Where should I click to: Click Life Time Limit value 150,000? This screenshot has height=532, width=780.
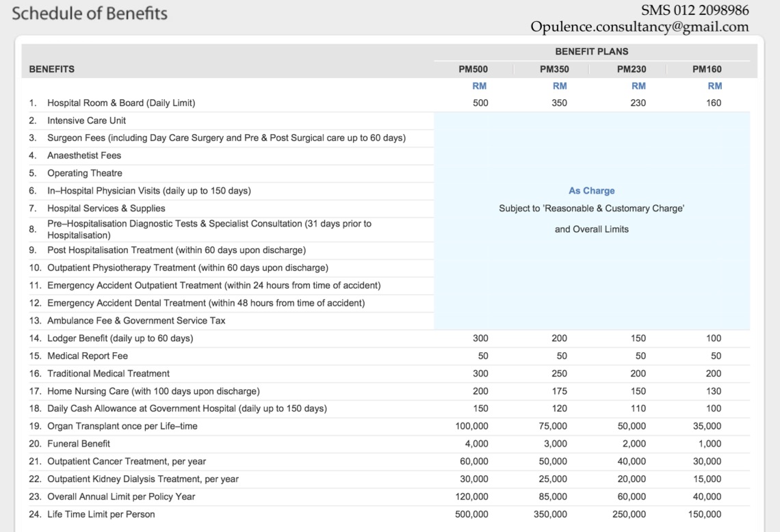coord(705,515)
